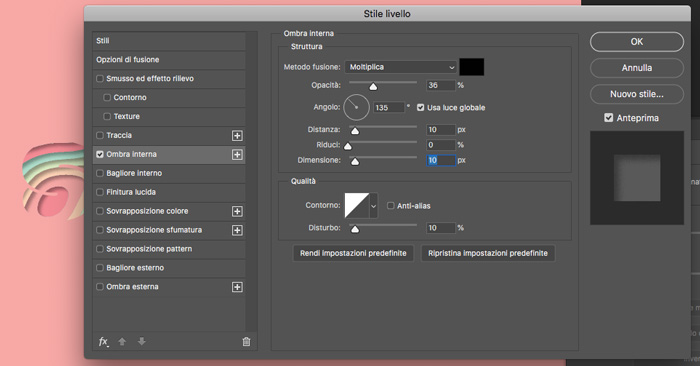Enable the Bagliore esterno checkbox
The image size is (700, 366).
click(x=100, y=268)
